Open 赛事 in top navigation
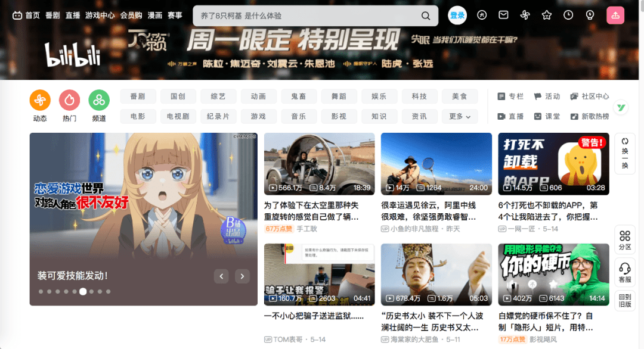 (175, 15)
